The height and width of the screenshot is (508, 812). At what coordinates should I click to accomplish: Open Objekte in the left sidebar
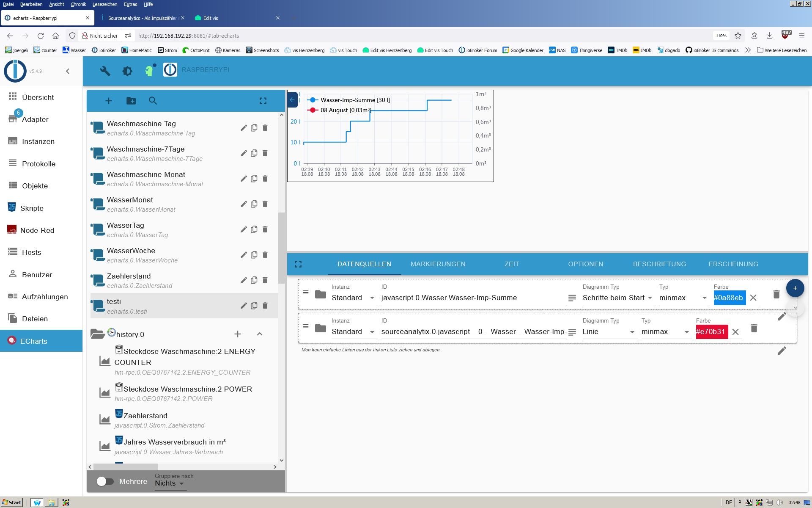click(35, 186)
